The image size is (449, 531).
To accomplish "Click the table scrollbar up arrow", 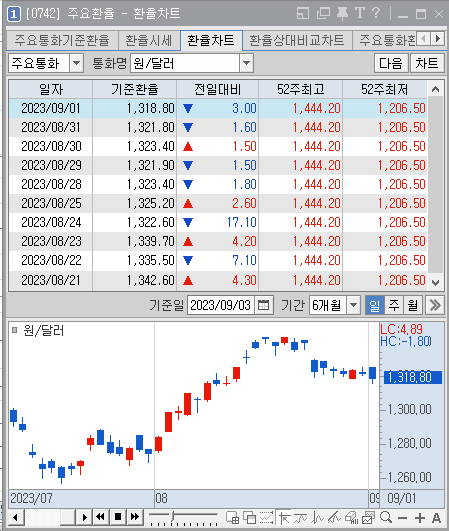I will pyautogui.click(x=435, y=89).
